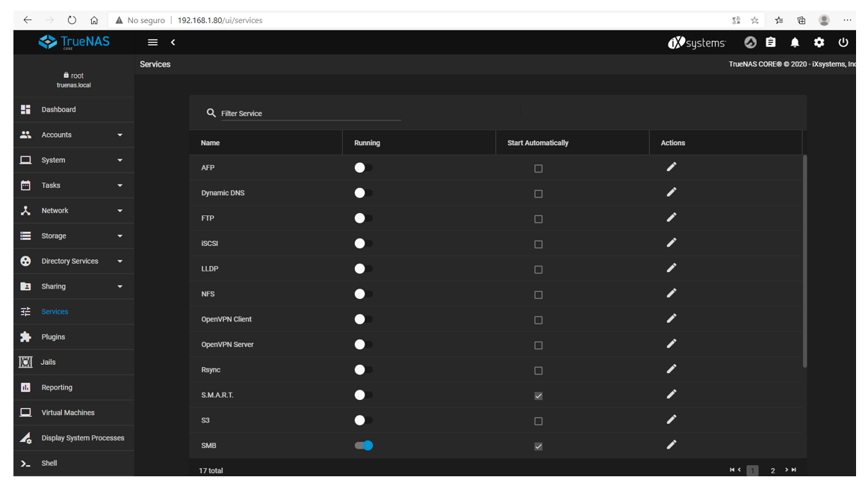
Task: Switch on the NFS service
Action: point(363,294)
